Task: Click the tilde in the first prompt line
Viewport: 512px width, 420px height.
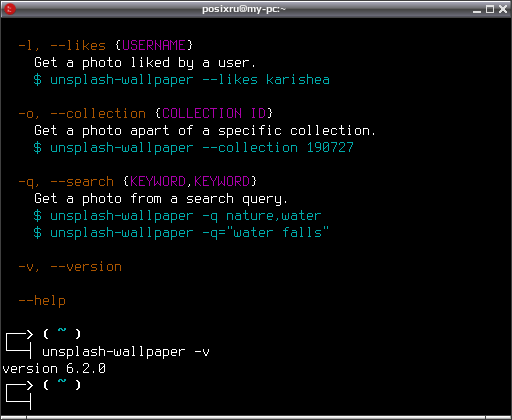Action: point(62,330)
